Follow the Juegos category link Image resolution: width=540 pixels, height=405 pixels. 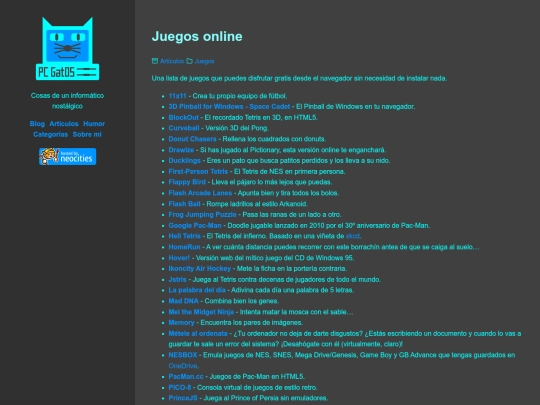click(205, 61)
